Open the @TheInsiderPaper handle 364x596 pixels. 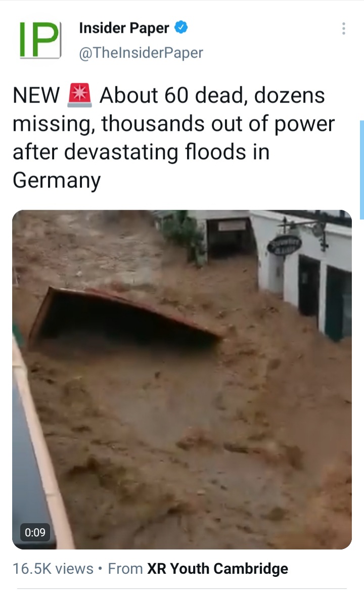pyautogui.click(x=141, y=53)
